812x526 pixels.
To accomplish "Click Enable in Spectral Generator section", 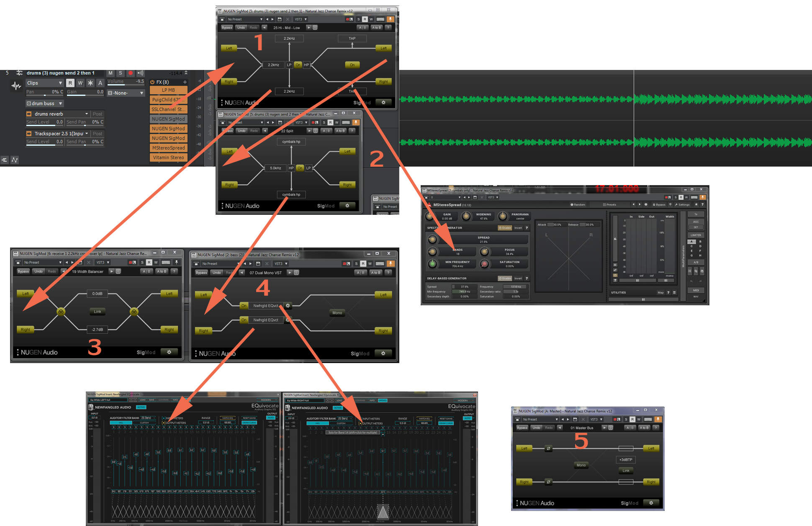I will click(x=505, y=228).
